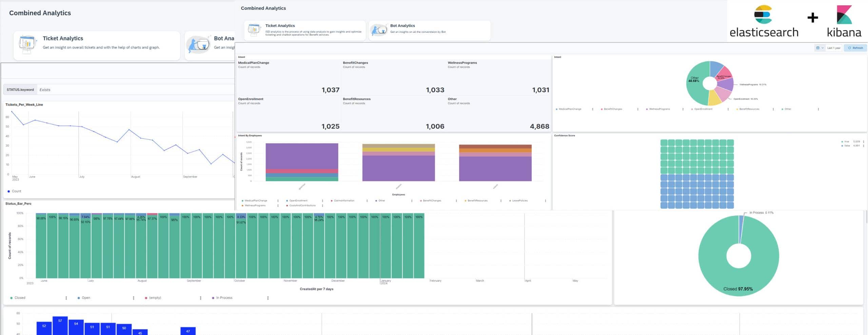Expand the date quick-menu chevron beside calendar

coord(822,48)
